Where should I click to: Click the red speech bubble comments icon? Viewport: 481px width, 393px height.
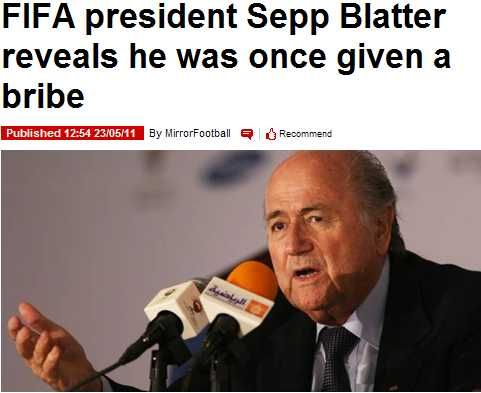247,134
